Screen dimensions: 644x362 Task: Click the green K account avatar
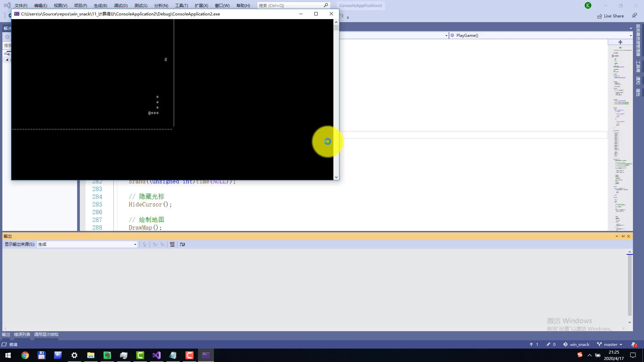(x=588, y=5)
